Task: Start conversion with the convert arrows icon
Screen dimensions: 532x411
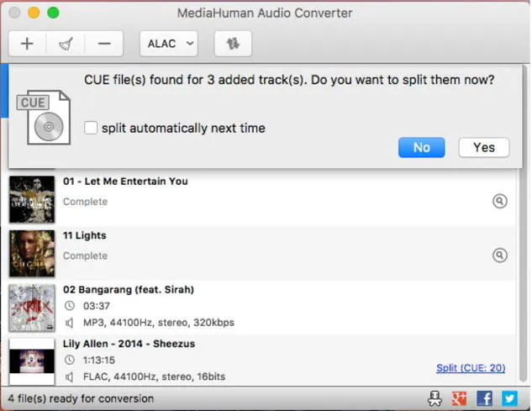Action: point(233,44)
